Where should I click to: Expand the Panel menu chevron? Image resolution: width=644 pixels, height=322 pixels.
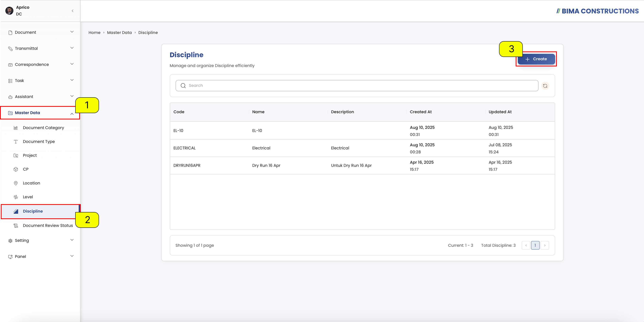click(x=72, y=256)
